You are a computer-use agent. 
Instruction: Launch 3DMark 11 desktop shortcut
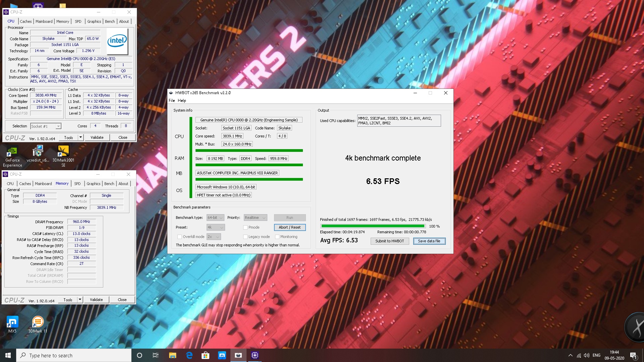pyautogui.click(x=38, y=324)
